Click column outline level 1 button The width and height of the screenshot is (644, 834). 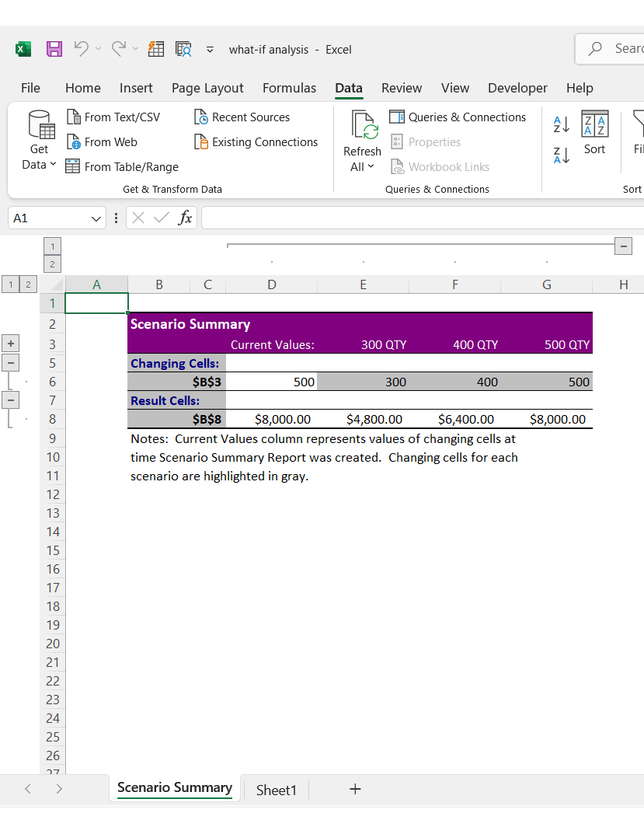52,246
